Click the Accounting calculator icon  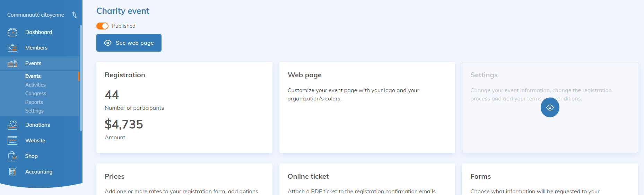12,172
